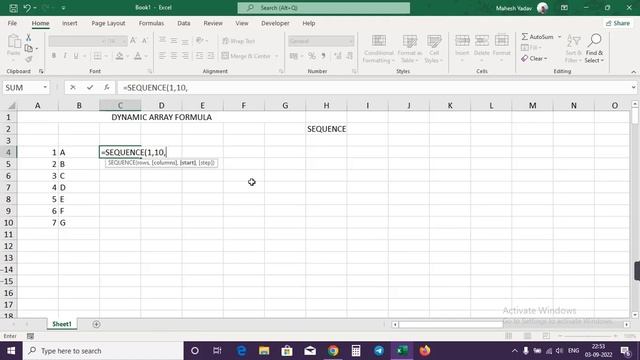Click the Copy icon
Viewport: 640px width, 360px height.
[x=29, y=49]
